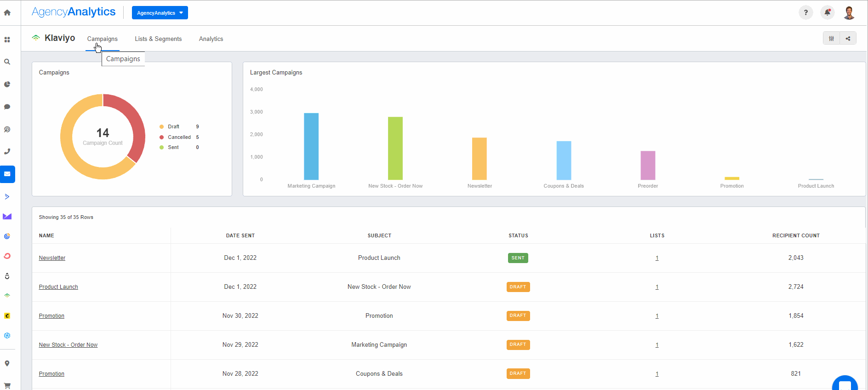This screenshot has height=390, width=868.
Task: Sort table by NAME column
Action: tap(46, 235)
